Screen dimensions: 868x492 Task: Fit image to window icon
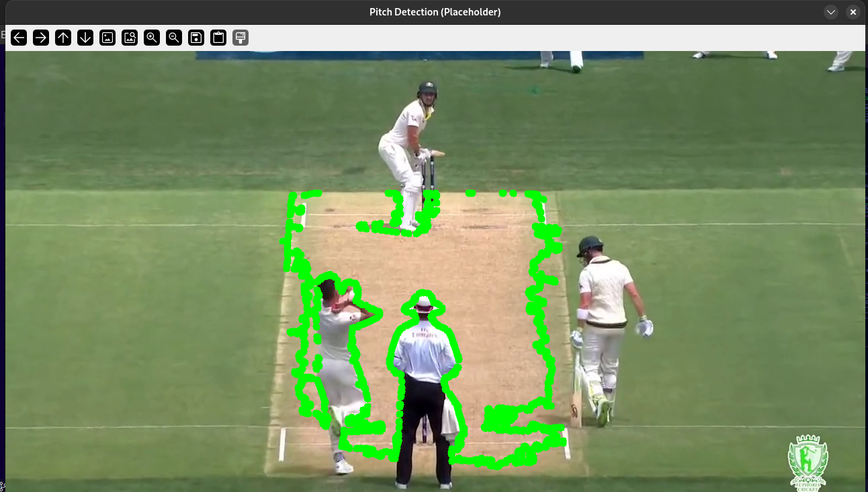(130, 38)
